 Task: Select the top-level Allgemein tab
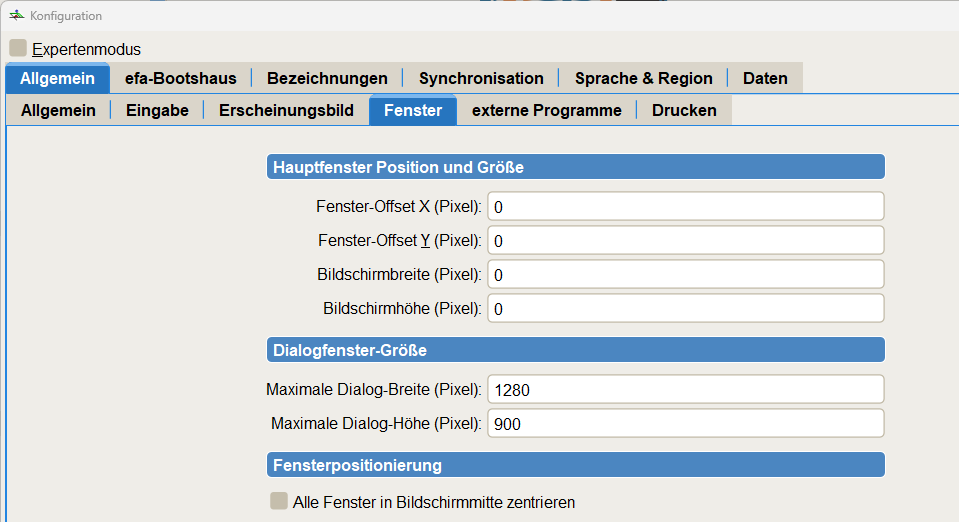click(x=57, y=78)
